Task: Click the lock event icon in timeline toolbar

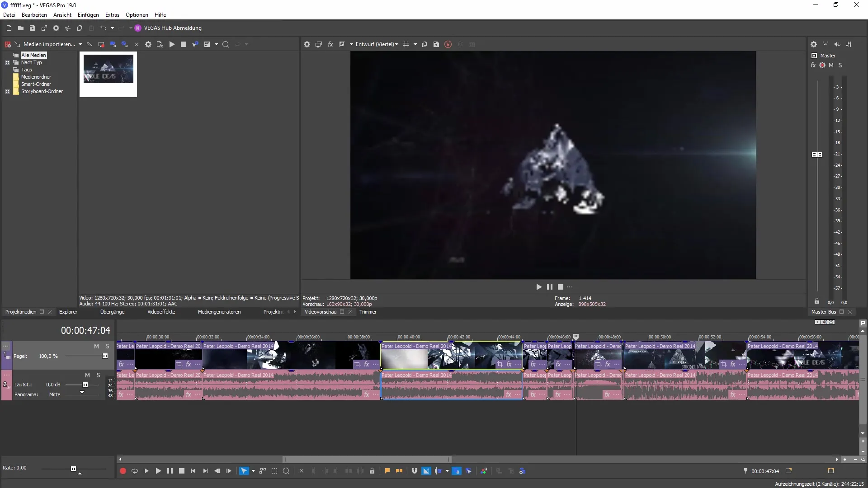Action: coord(372,471)
